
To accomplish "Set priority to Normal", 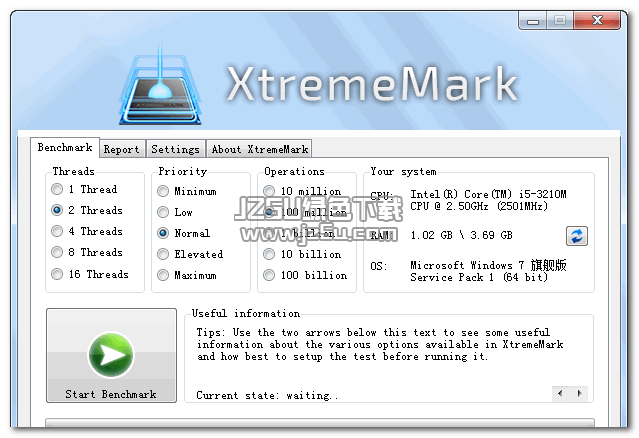I will coord(184,233).
